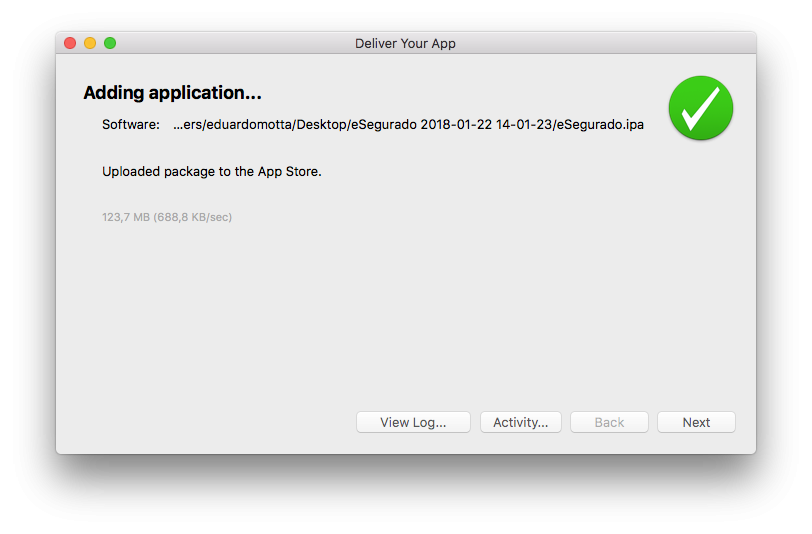This screenshot has height=534, width=812.
Task: Click the '123,7 MB' upload size text
Action: (x=125, y=217)
